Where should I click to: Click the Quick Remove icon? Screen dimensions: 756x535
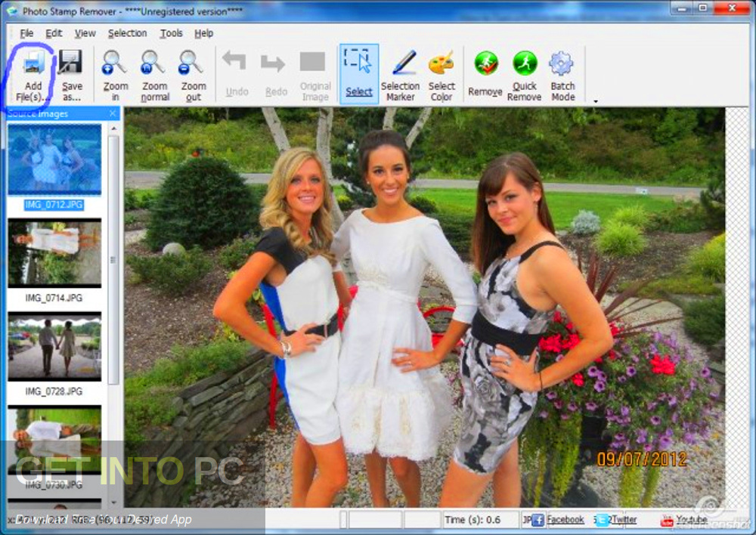pyautogui.click(x=524, y=73)
